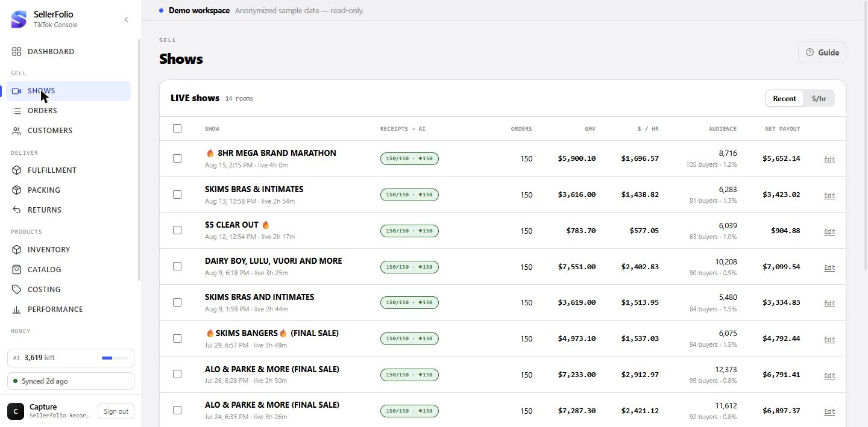Click receipts badge for 8HR MEGA BRAND MARATHON
The height and width of the screenshot is (427, 868).
[409, 159]
